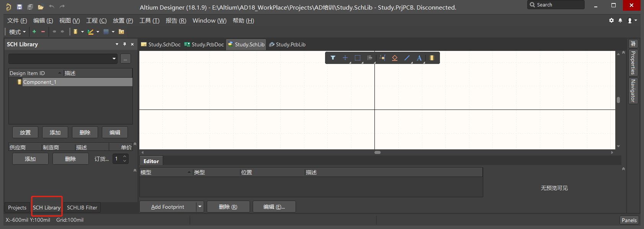Open the 帮助 (H) menu
The width and height of the screenshot is (644, 229).
[243, 21]
